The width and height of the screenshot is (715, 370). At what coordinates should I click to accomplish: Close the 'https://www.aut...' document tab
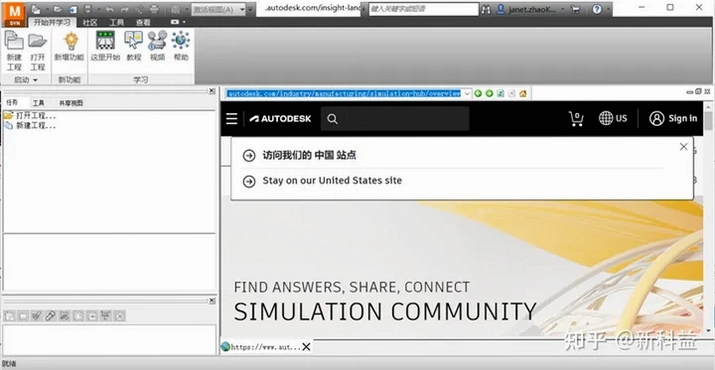click(306, 347)
